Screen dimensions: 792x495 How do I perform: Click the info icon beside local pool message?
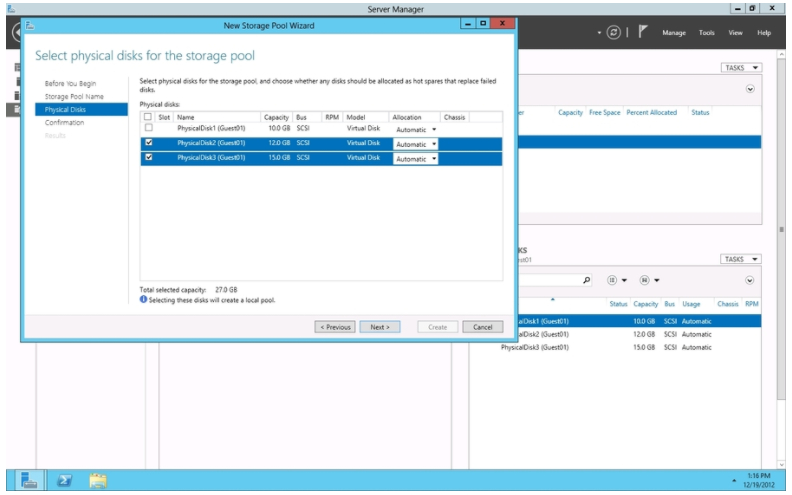(143, 300)
